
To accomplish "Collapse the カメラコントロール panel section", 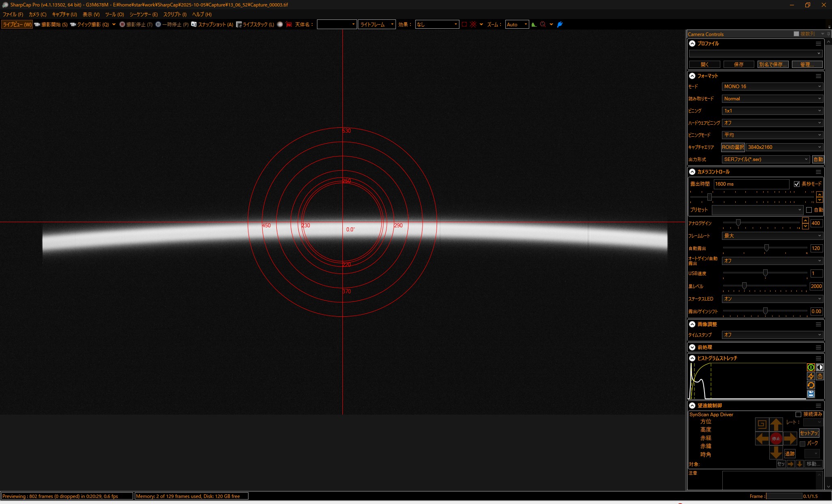I will (x=692, y=172).
